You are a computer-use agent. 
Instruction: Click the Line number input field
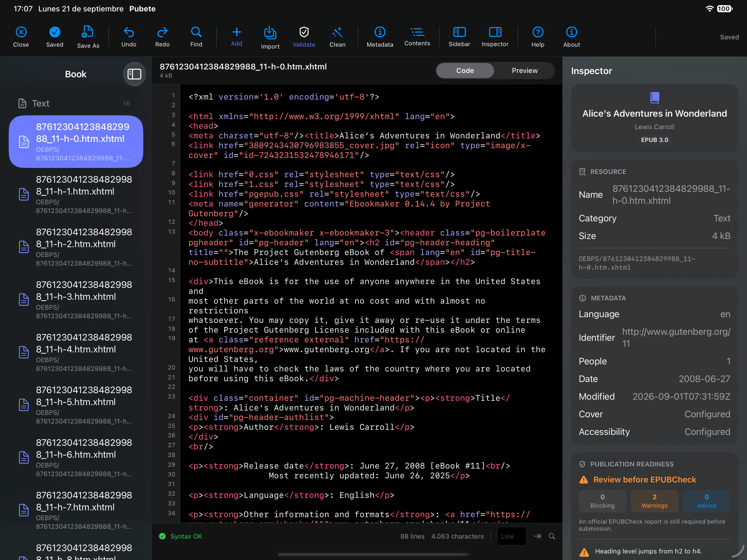[x=512, y=536]
